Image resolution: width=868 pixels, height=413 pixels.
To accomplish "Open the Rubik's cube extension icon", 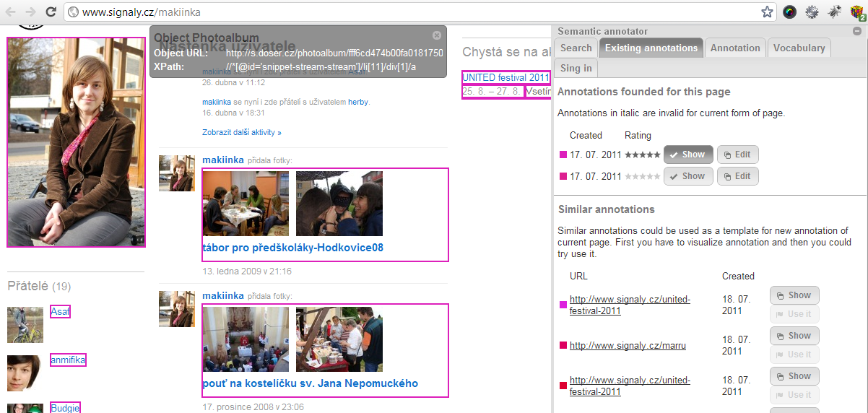I will 857,12.
